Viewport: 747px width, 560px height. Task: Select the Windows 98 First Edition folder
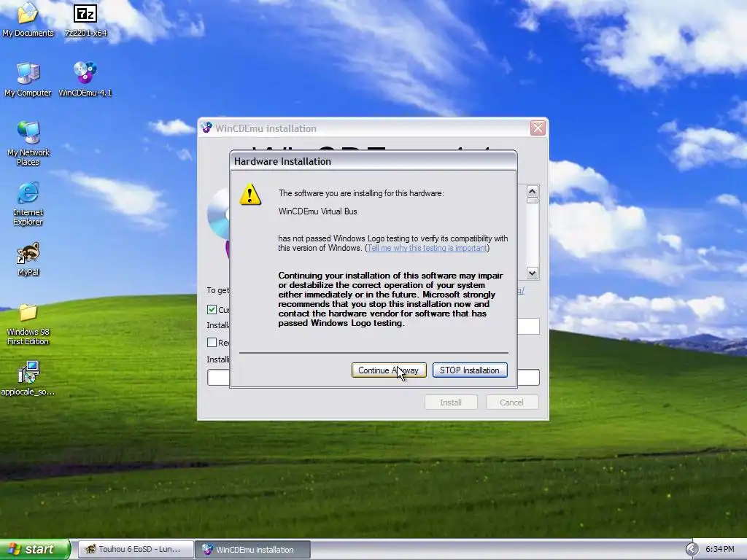[28, 324]
